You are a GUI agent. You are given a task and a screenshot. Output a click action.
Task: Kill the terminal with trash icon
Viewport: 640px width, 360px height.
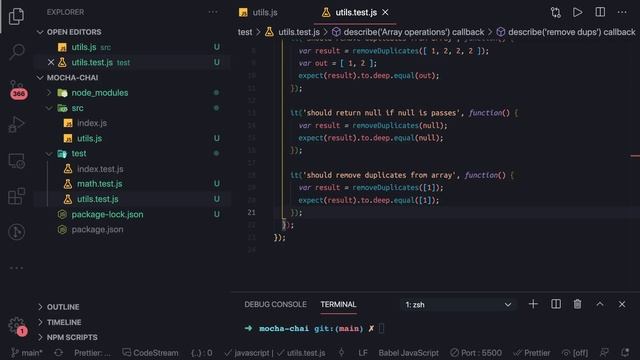(578, 304)
